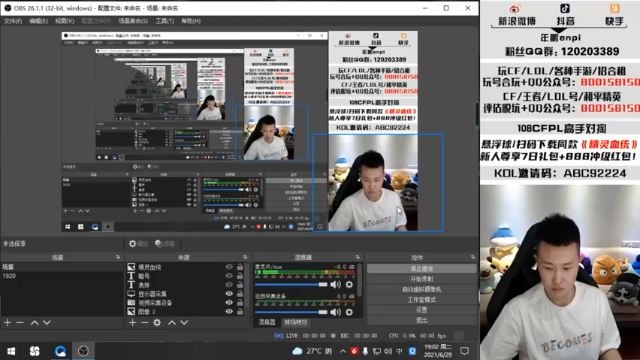The image size is (640, 360).
Task: Open source properties gear in Sources panel
Action: pyautogui.click(x=157, y=322)
